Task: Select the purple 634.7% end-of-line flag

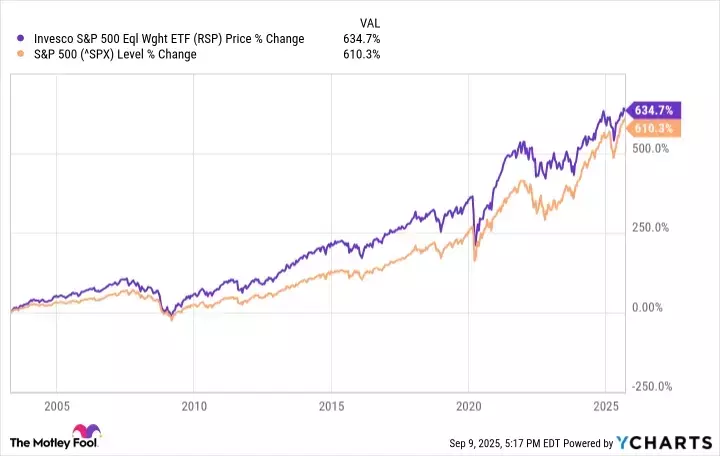Action: 654,110
